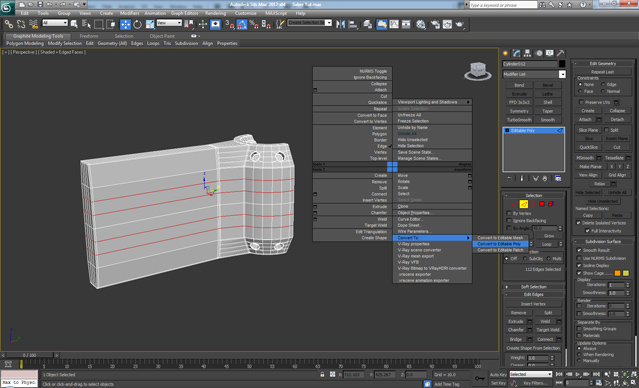Click the Go to End playback button
The height and width of the screenshot is (388, 639).
point(597,374)
